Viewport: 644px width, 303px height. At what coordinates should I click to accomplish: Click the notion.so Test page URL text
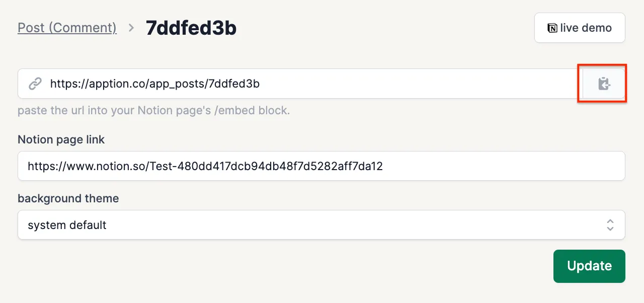click(x=205, y=166)
